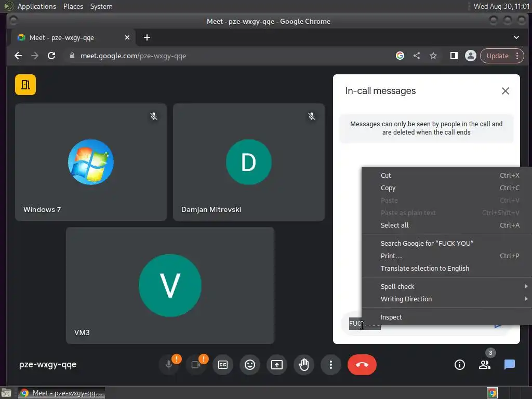
Task: Choose Cut from the context menu
Action: 447,176
